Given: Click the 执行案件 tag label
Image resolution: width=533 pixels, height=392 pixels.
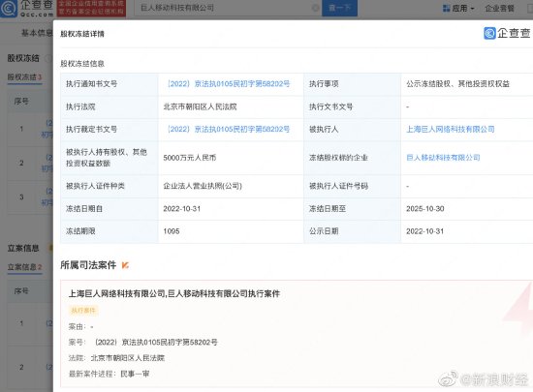Looking at the screenshot, I should click(x=83, y=310).
